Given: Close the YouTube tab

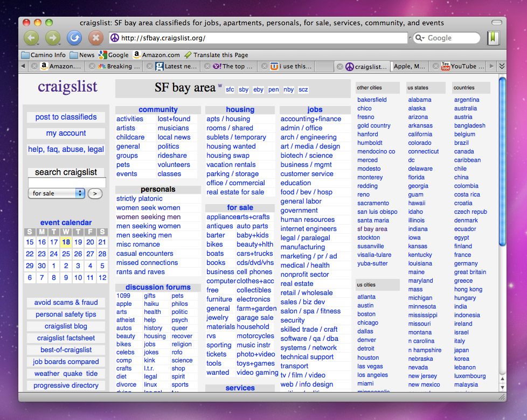Looking at the screenshot, I should pyautogui.click(x=435, y=66).
